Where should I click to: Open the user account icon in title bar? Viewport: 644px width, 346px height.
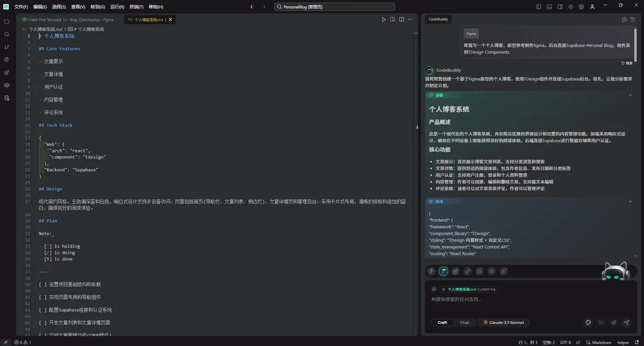592,7
